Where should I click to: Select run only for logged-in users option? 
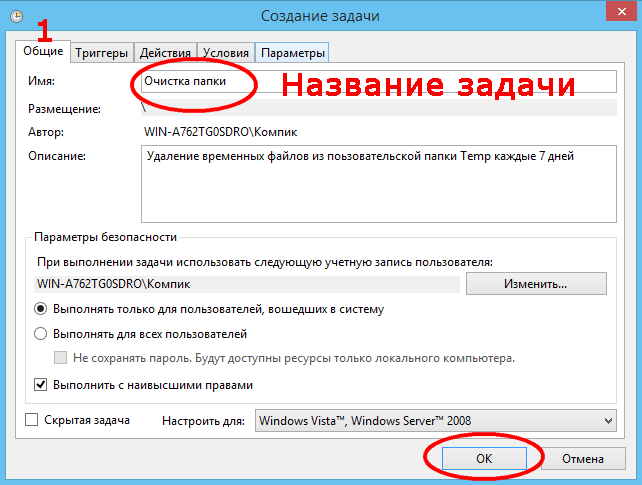41,310
